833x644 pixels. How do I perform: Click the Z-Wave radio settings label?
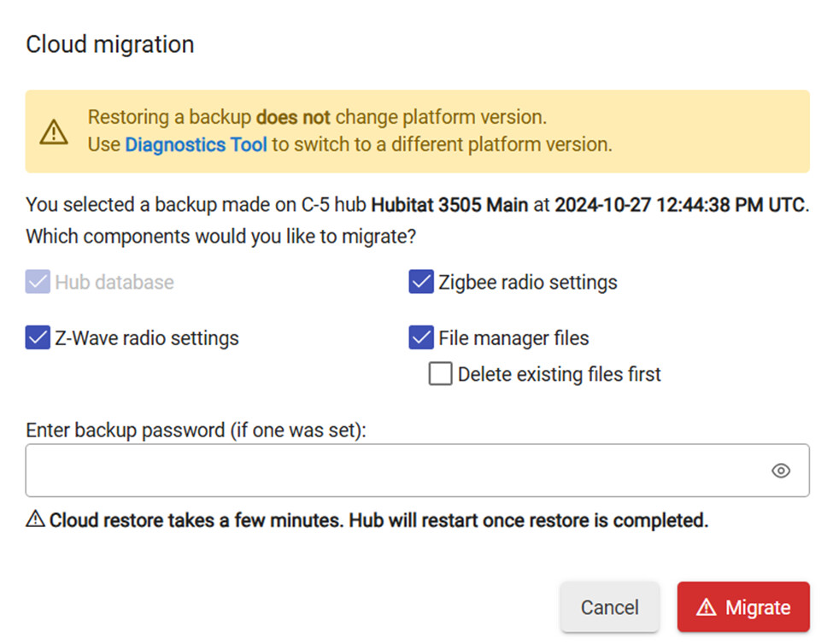click(147, 338)
